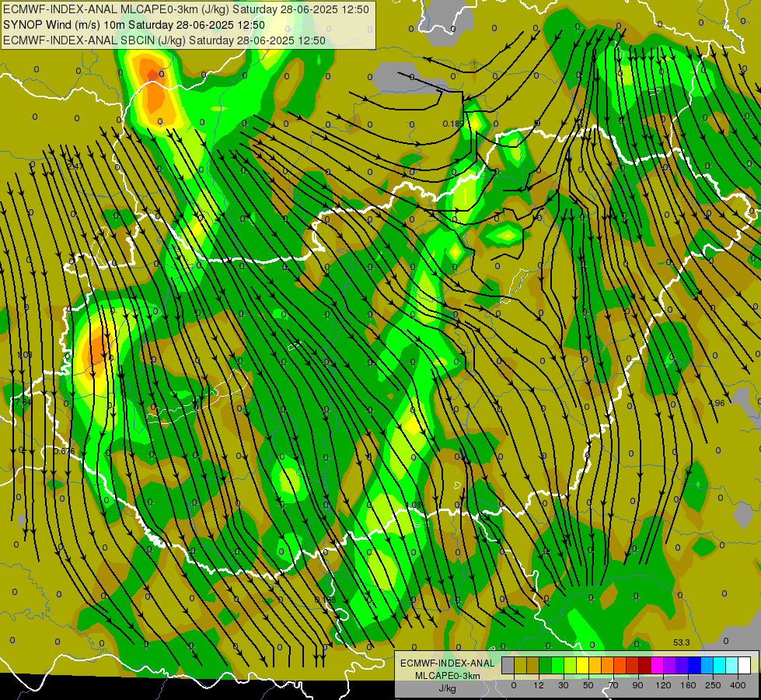Select the magenta legend swatch
This screenshot has width=761, height=700.
[658, 665]
